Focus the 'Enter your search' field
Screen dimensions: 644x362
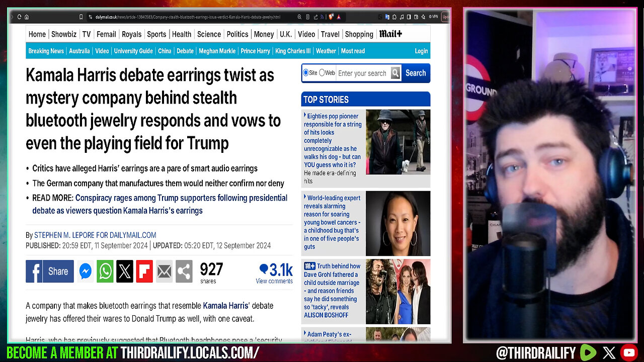click(363, 73)
